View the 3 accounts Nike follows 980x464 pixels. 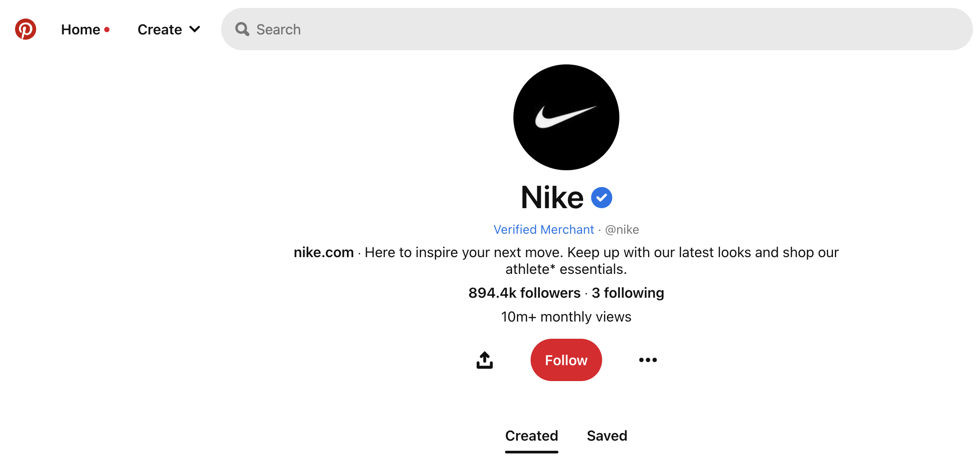[628, 292]
